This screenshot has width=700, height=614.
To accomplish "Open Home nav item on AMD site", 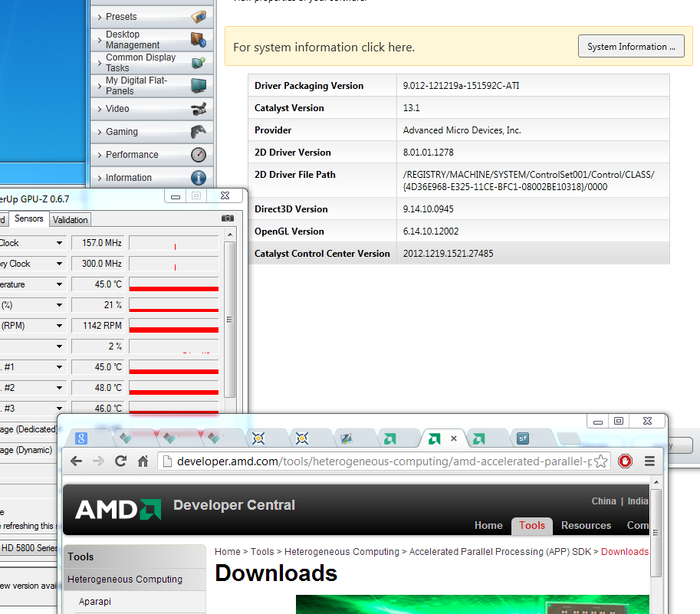I will tap(488, 526).
